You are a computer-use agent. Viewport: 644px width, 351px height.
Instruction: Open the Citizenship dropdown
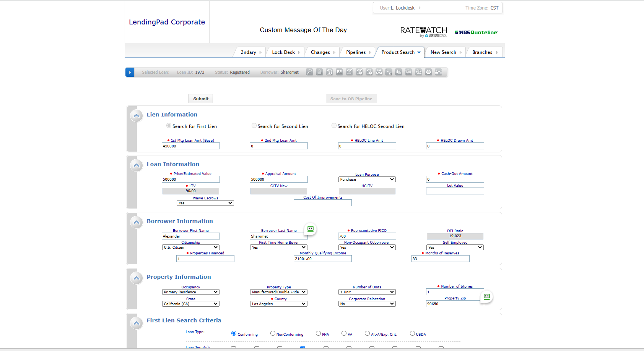point(190,247)
